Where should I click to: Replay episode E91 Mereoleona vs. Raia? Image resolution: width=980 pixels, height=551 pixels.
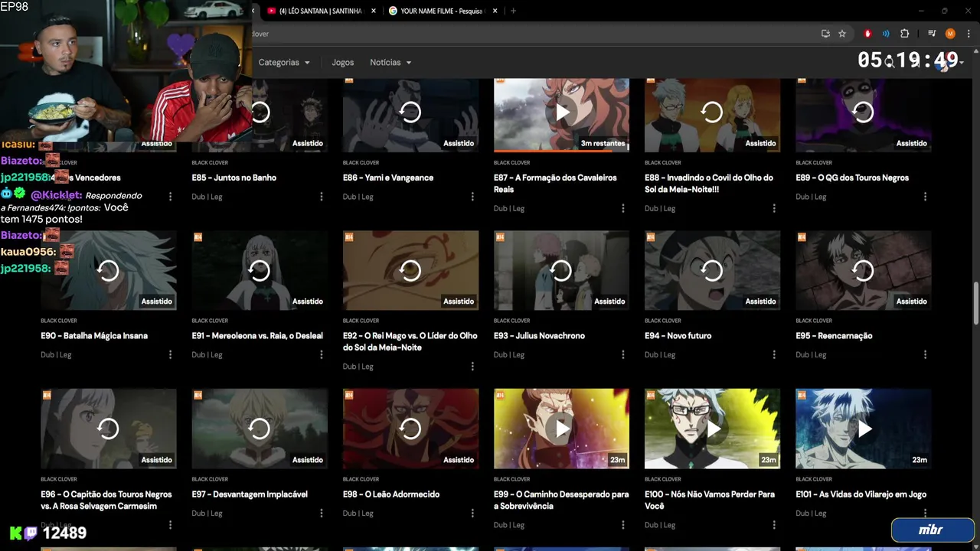(x=260, y=270)
